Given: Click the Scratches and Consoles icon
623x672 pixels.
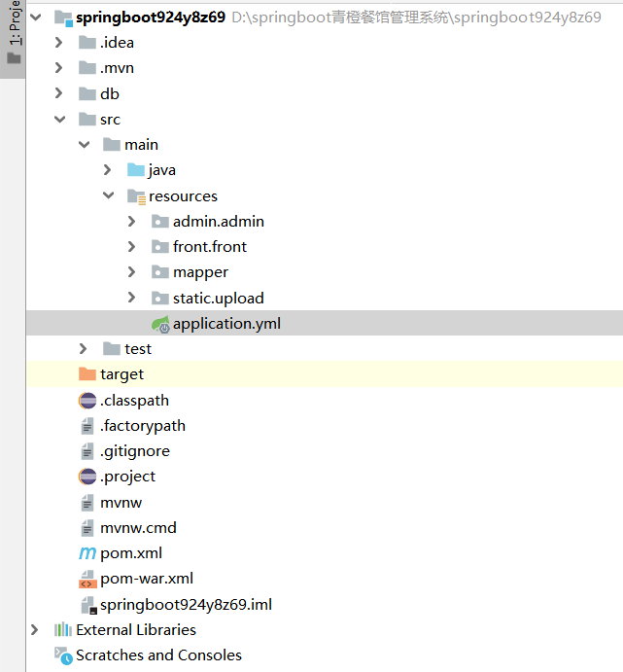Looking at the screenshot, I should pyautogui.click(x=63, y=655).
